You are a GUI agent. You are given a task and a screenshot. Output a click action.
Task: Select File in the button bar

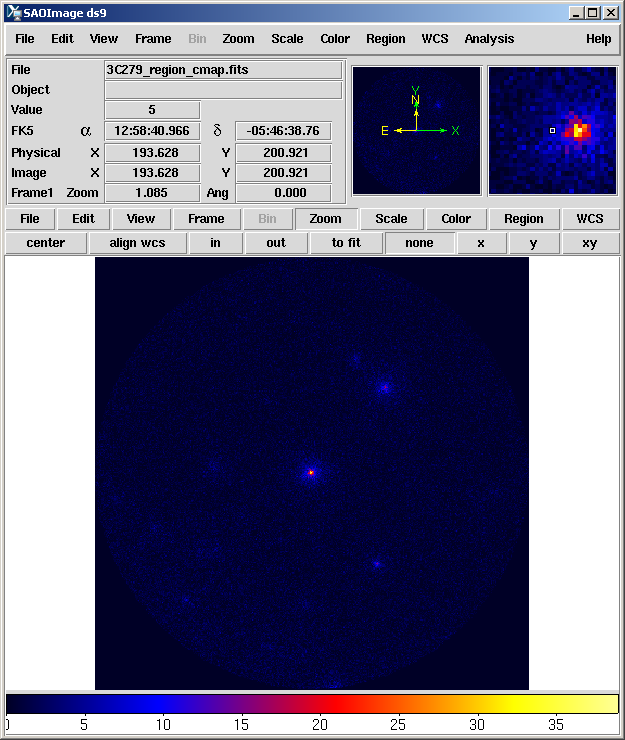click(30, 219)
